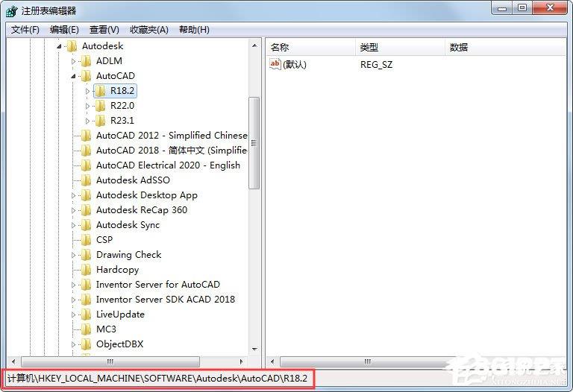Click the Drawing Check folder icon

pos(86,255)
